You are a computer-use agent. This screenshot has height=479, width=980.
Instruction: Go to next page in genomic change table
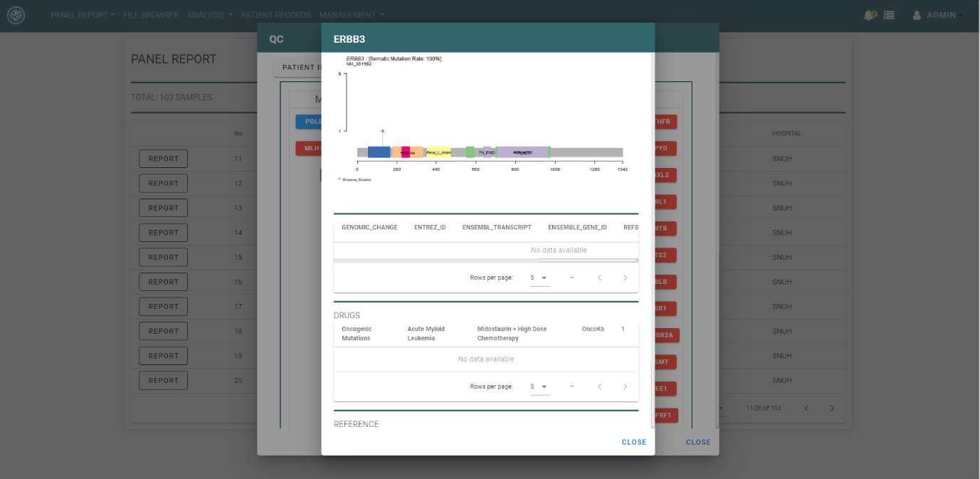pos(625,278)
